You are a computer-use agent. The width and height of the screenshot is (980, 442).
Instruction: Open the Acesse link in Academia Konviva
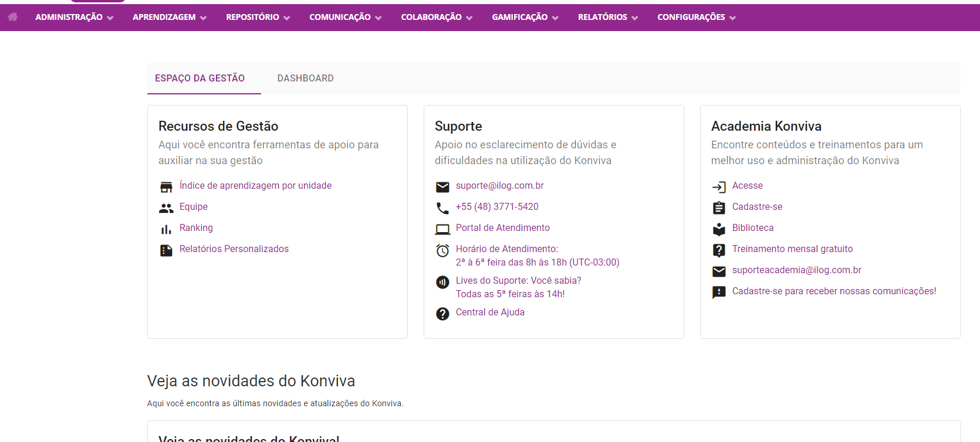pyautogui.click(x=748, y=185)
